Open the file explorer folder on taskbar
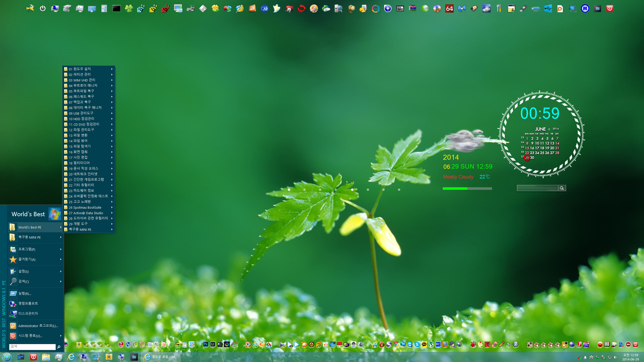 pyautogui.click(x=46, y=357)
